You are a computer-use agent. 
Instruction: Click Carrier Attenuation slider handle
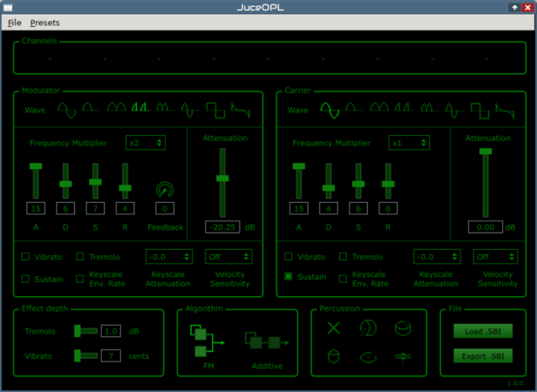(486, 152)
